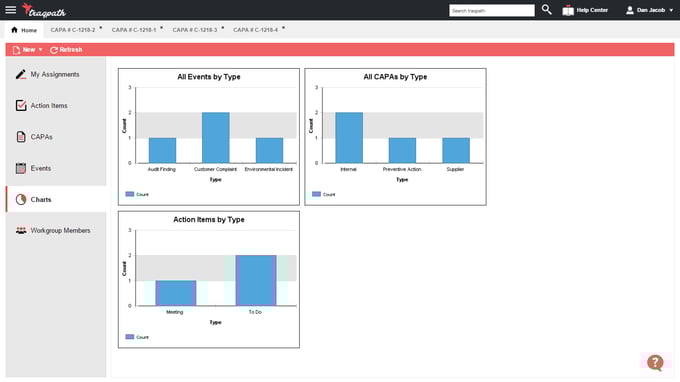Close the CAPA # C-1210-1 tab
Screen dimensions: 680x382
pos(162,28)
